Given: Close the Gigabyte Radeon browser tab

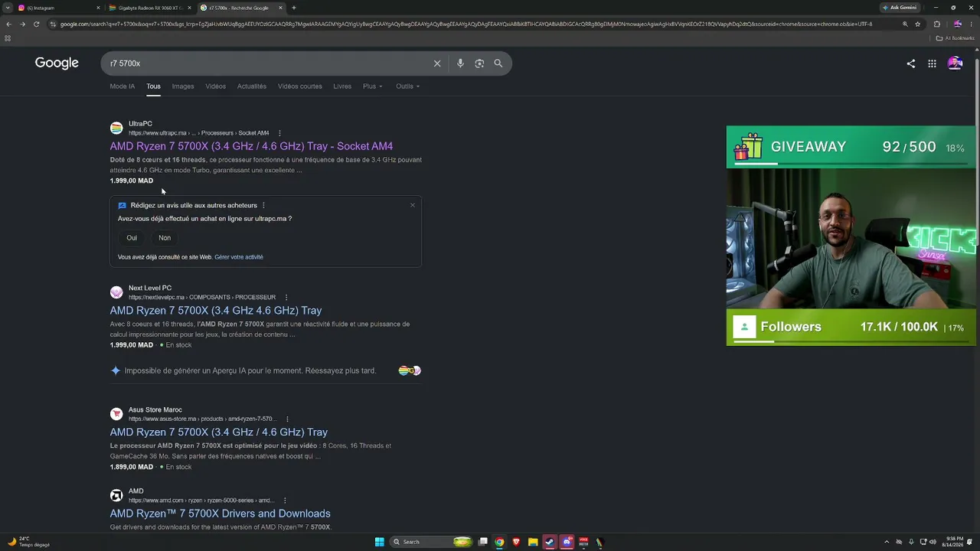Looking at the screenshot, I should click(189, 8).
